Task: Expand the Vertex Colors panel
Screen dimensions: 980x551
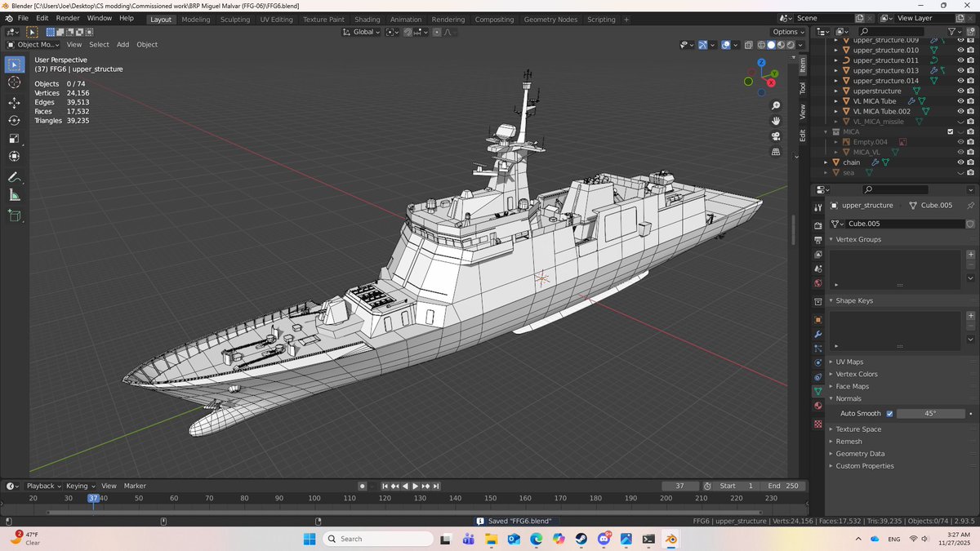Action: (857, 374)
